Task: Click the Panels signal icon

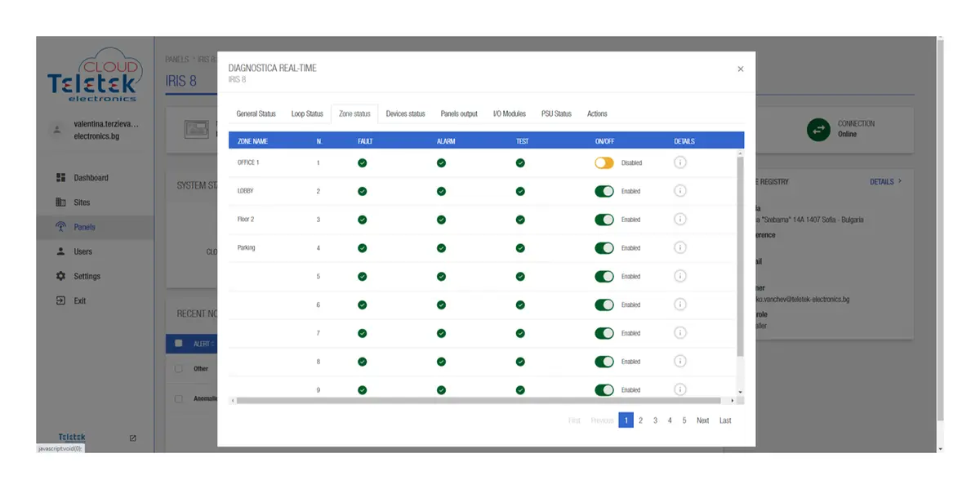Action: pyautogui.click(x=60, y=227)
